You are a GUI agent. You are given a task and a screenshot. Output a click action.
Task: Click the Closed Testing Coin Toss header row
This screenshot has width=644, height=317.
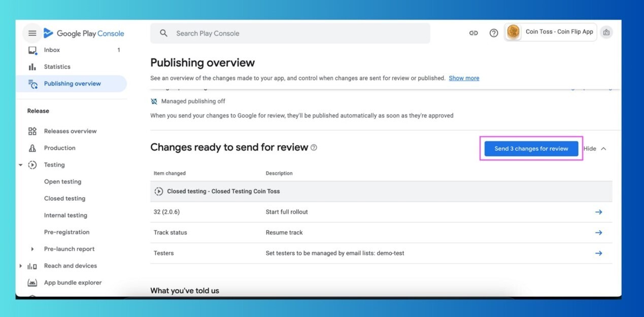pyautogui.click(x=381, y=192)
